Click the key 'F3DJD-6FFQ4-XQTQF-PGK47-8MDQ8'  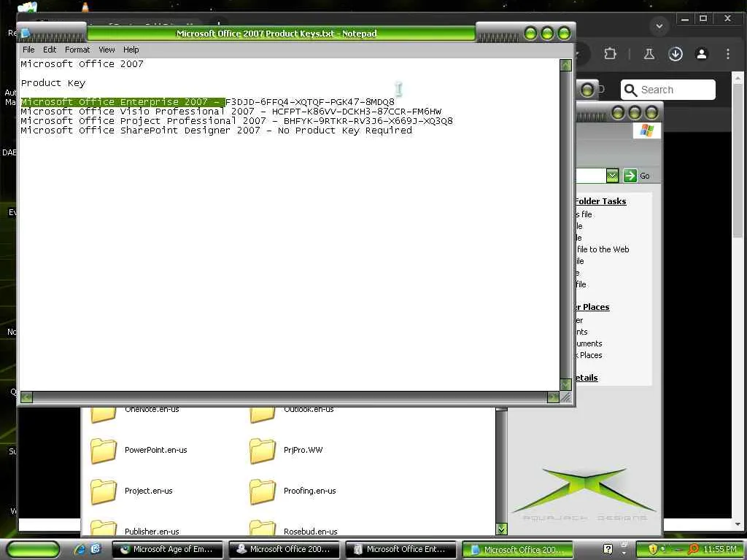coord(309,102)
